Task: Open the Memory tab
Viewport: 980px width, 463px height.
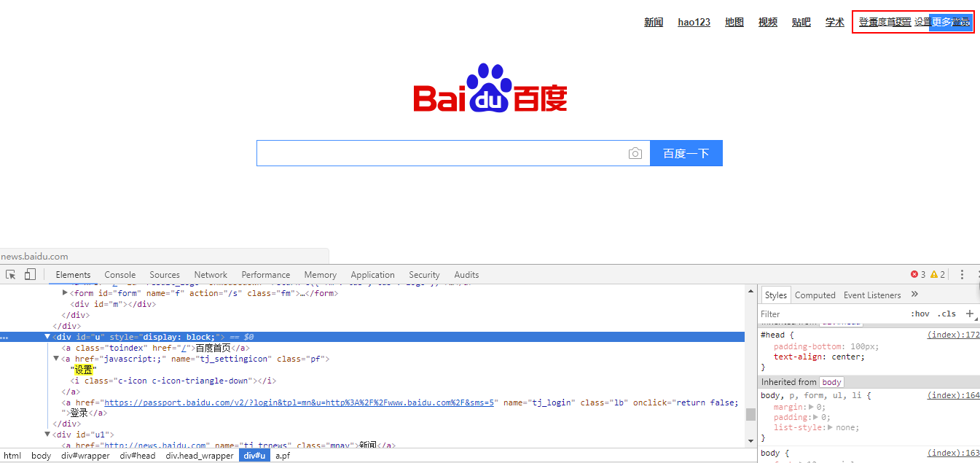Action: pyautogui.click(x=321, y=275)
